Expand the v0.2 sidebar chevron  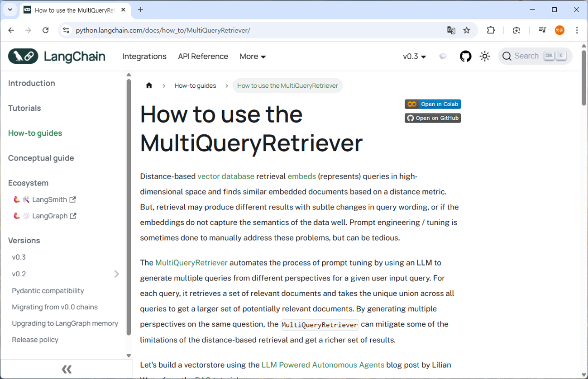116,274
